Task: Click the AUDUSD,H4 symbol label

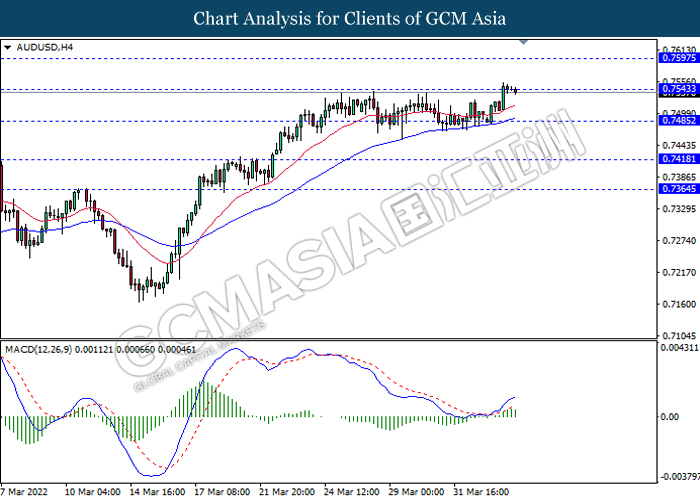Action: point(45,47)
